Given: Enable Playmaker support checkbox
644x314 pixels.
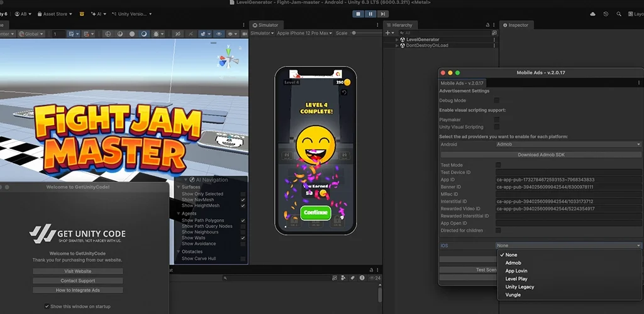Looking at the screenshot, I should 497,120.
